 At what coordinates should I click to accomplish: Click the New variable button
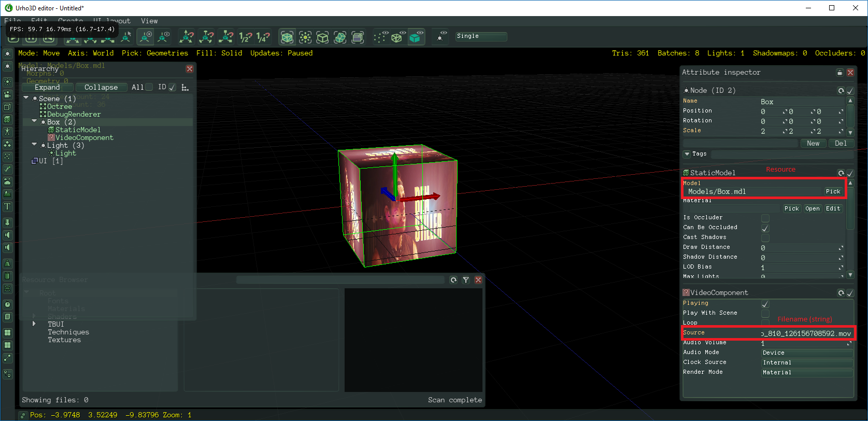813,144
